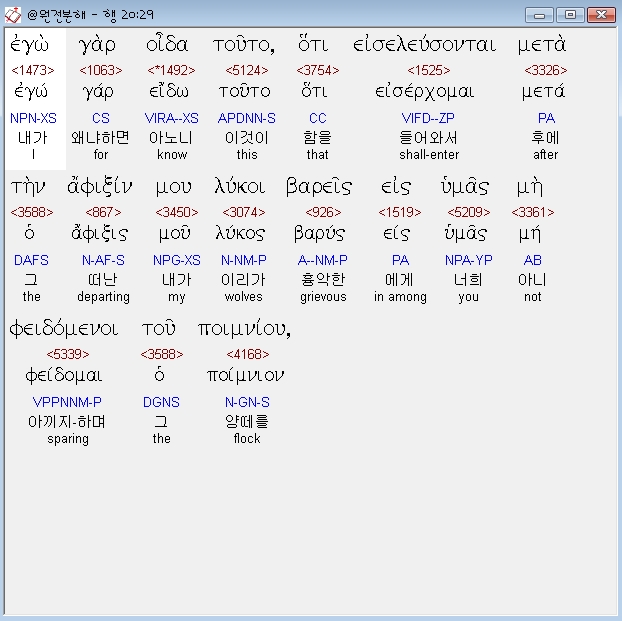Click Strong's number <3754>
This screenshot has height=621, width=622.
point(318,70)
